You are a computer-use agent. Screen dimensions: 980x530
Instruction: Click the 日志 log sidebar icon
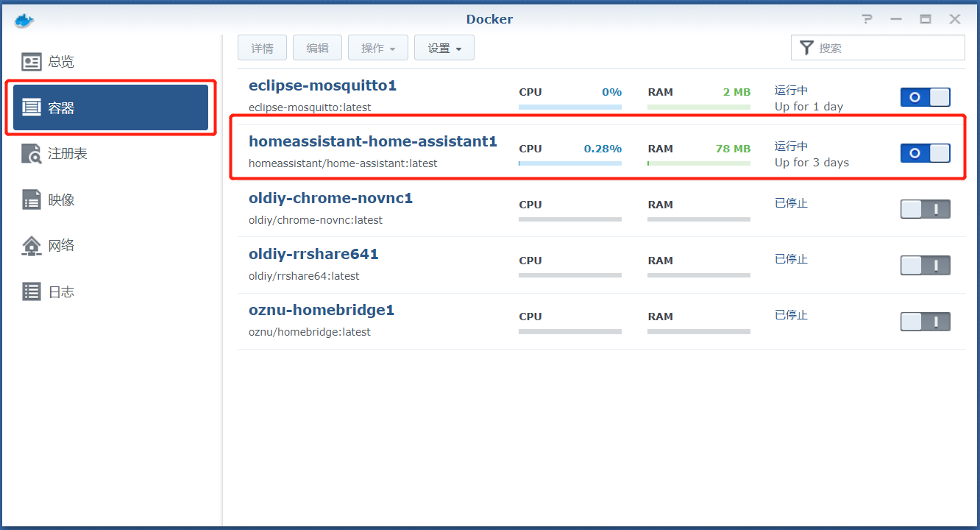[x=32, y=291]
